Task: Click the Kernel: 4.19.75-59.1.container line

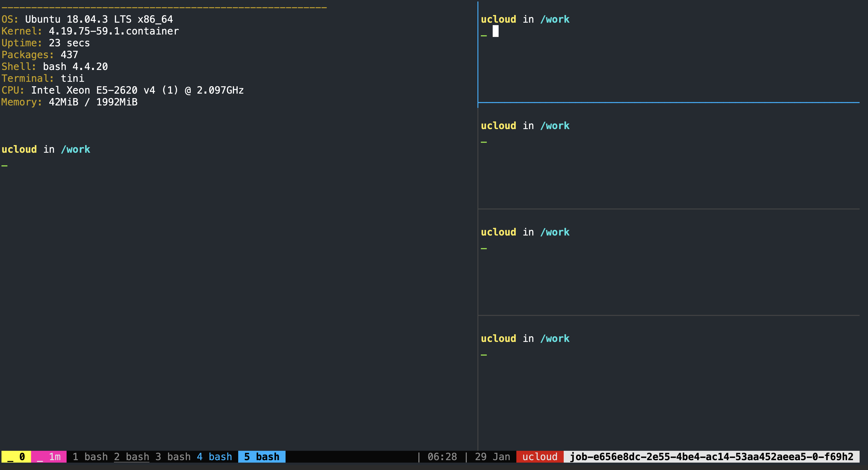Action: 90,31
